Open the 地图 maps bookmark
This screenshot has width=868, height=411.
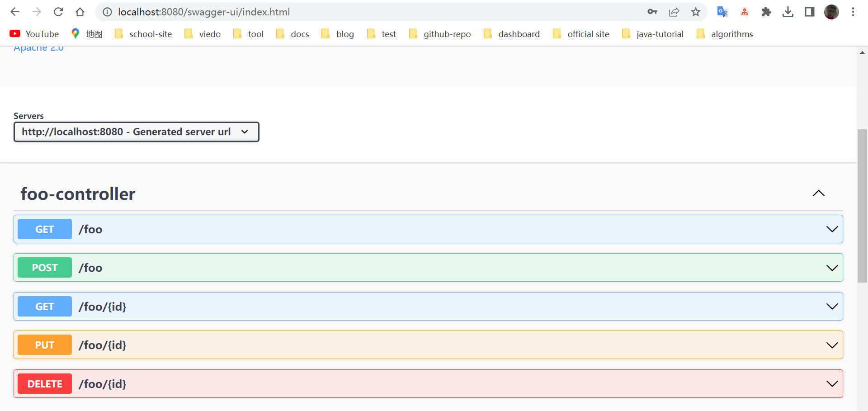point(87,34)
